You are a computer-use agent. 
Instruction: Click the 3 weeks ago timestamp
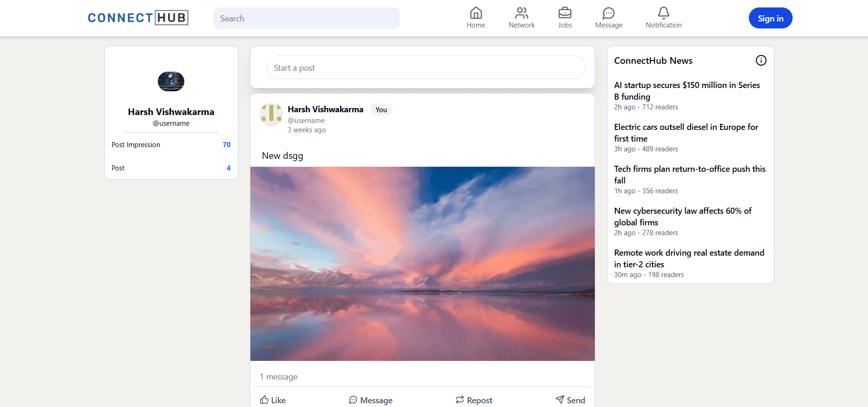coord(306,130)
